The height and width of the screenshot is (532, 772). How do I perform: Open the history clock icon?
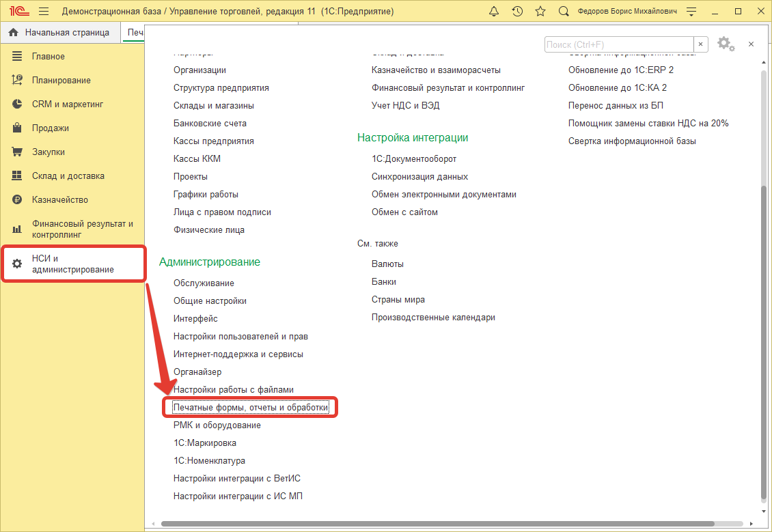[517, 12]
